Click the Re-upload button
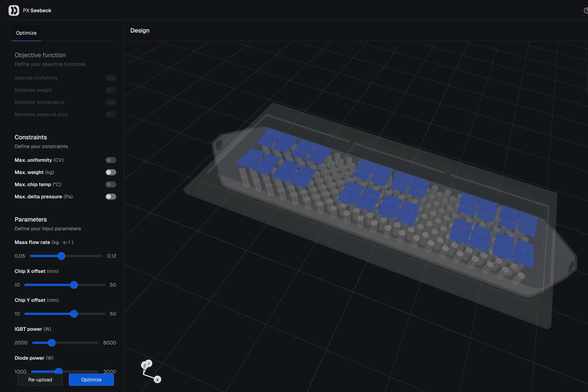588x392 pixels. pos(40,379)
